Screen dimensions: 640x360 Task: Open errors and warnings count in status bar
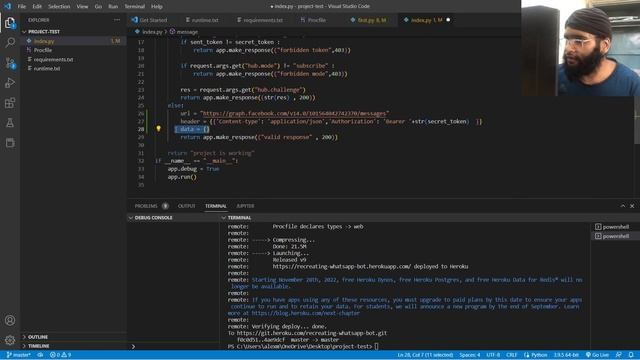pyautogui.click(x=60, y=355)
